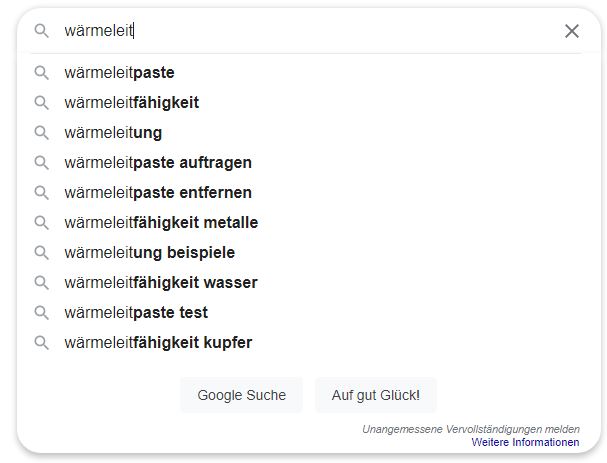Click the search icon in the search box

[41, 31]
